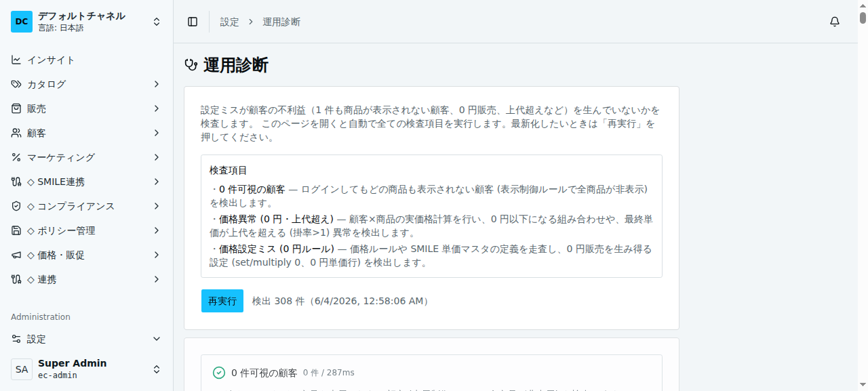Click the マーケティング percent icon
The image size is (868, 391).
tap(16, 157)
